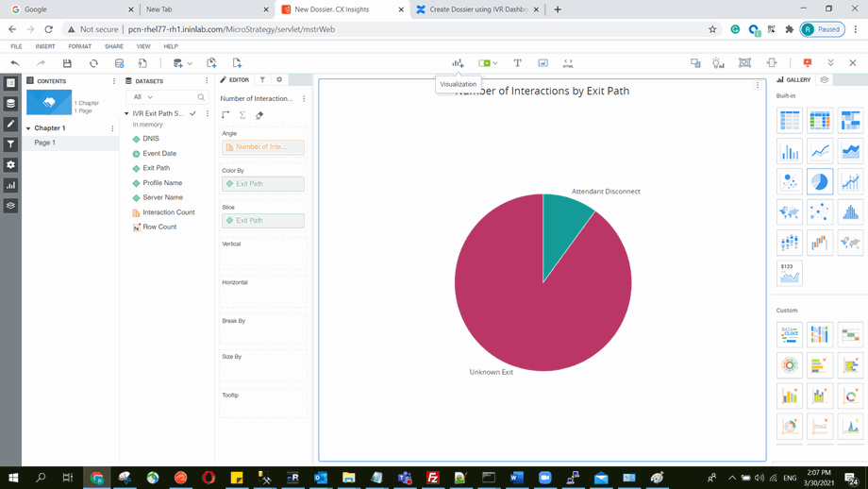The width and height of the screenshot is (868, 489).
Task: Pick the Network visualization in Gallery
Action: [x=820, y=211]
